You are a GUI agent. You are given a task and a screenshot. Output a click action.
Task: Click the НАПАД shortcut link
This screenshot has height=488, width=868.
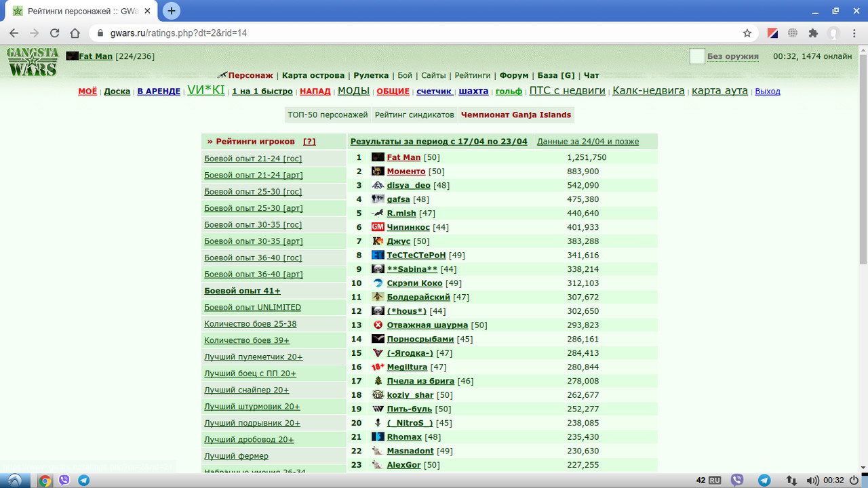click(315, 91)
